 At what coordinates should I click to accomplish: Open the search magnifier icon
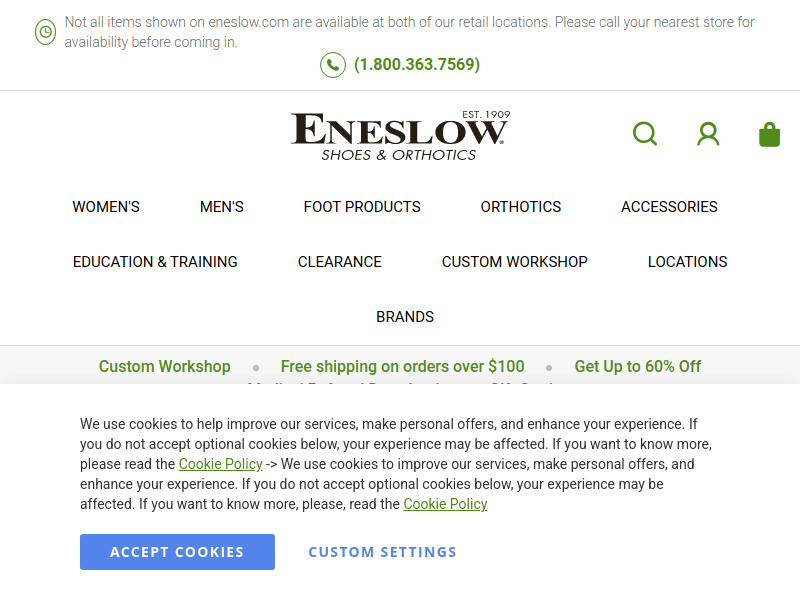[x=645, y=133]
